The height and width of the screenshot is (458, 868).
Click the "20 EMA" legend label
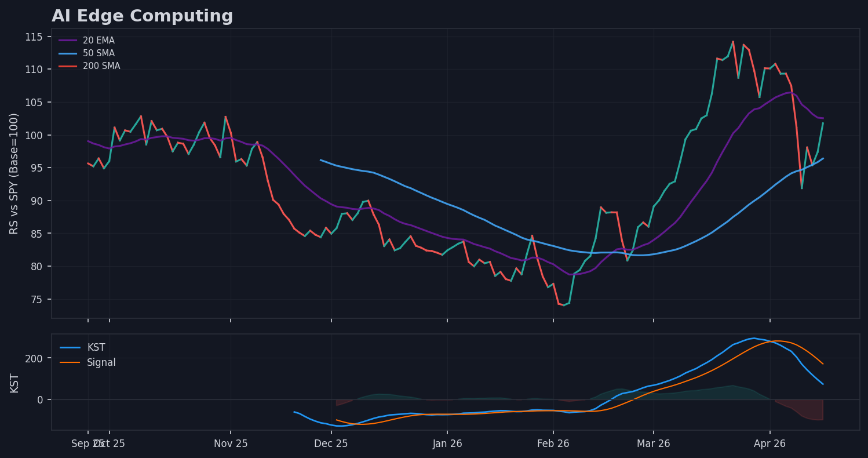[x=99, y=41]
